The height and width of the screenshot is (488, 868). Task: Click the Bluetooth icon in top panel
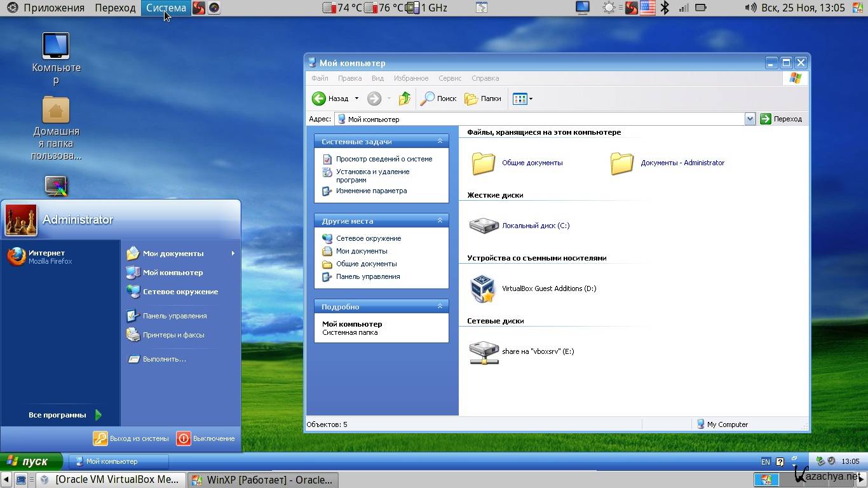point(665,8)
